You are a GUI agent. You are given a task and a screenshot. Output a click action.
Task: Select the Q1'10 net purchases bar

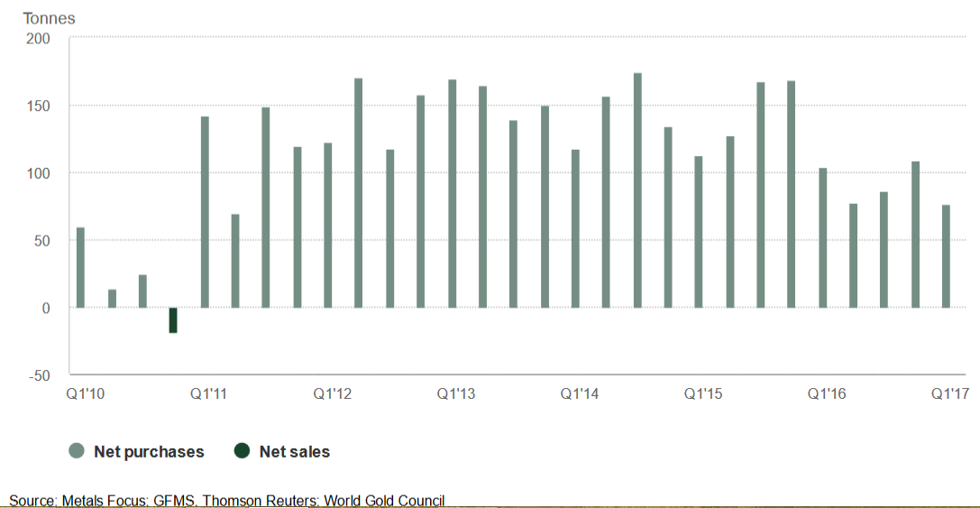pos(80,268)
